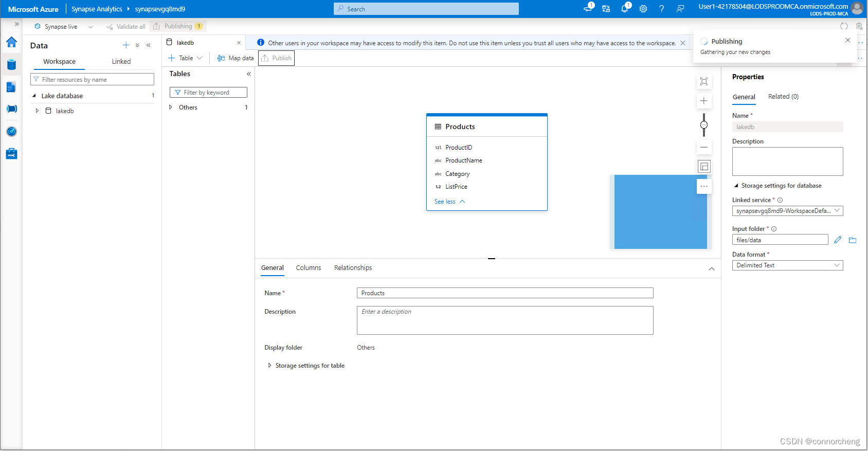Viewport: 868px width, 451px height.
Task: Open the Columns tab
Action: pyautogui.click(x=309, y=268)
